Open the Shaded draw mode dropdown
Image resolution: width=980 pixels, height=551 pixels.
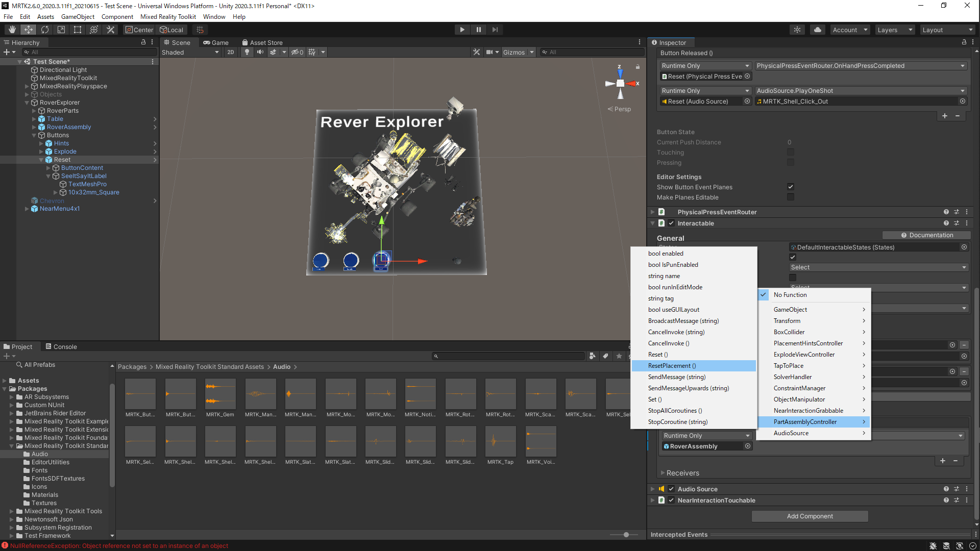click(190, 52)
